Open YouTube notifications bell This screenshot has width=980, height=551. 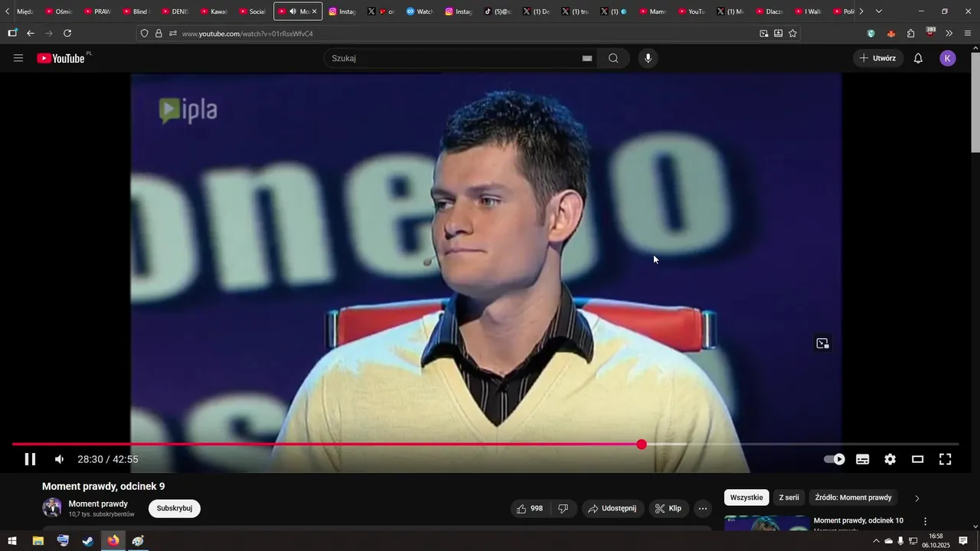click(918, 58)
